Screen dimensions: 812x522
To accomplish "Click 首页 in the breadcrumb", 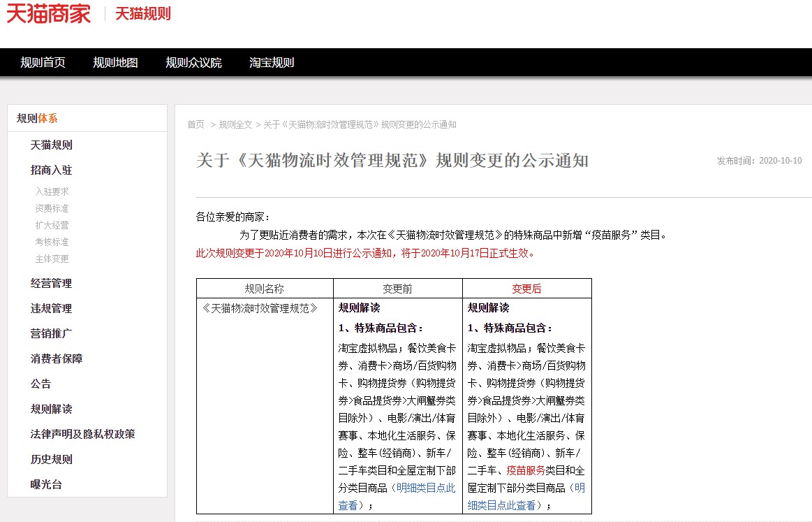I will (x=195, y=124).
